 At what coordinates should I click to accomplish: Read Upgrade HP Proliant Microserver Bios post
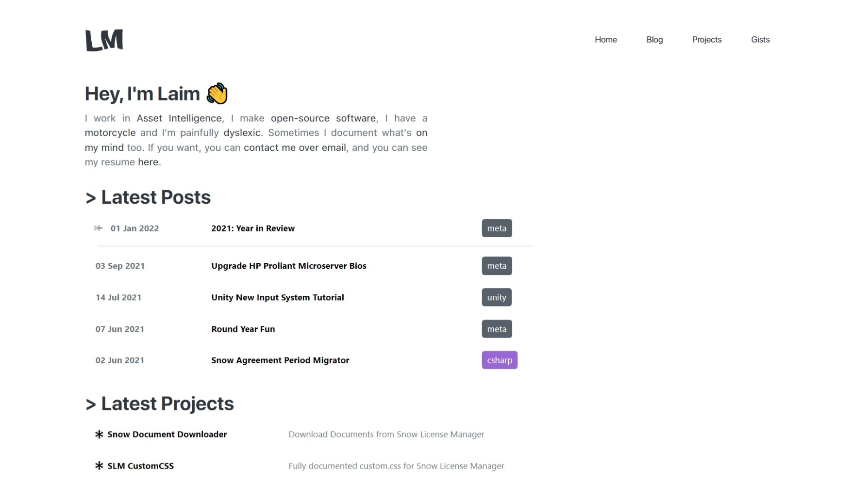click(x=288, y=266)
